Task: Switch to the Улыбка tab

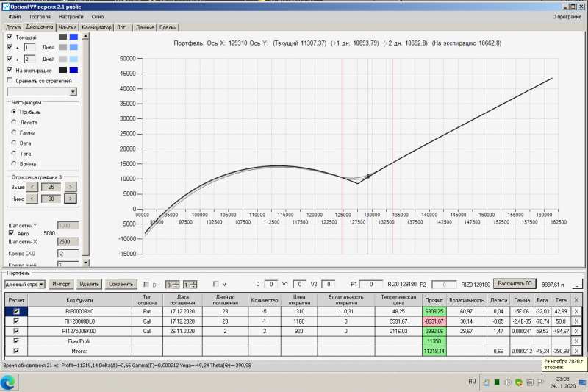Action: click(68, 27)
